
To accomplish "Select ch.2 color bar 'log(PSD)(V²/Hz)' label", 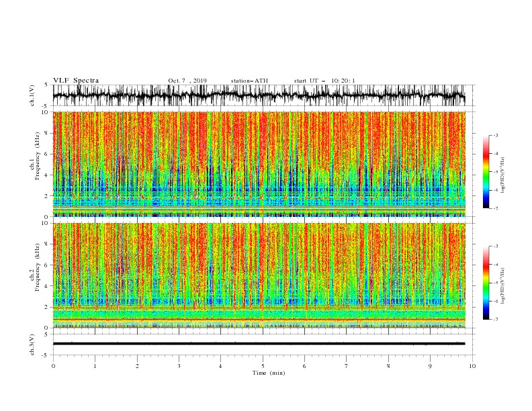I will [x=502, y=286].
